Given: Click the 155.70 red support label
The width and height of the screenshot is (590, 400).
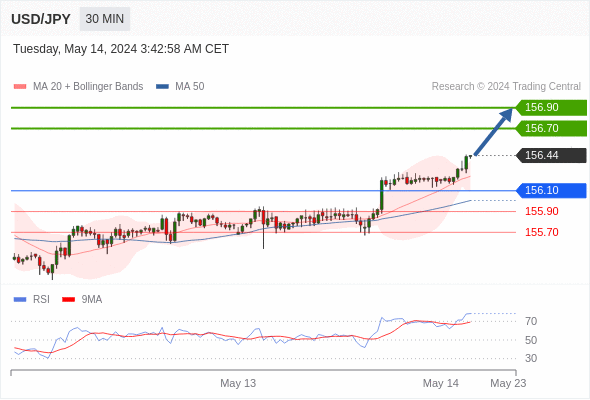Looking at the screenshot, I should (x=541, y=232).
